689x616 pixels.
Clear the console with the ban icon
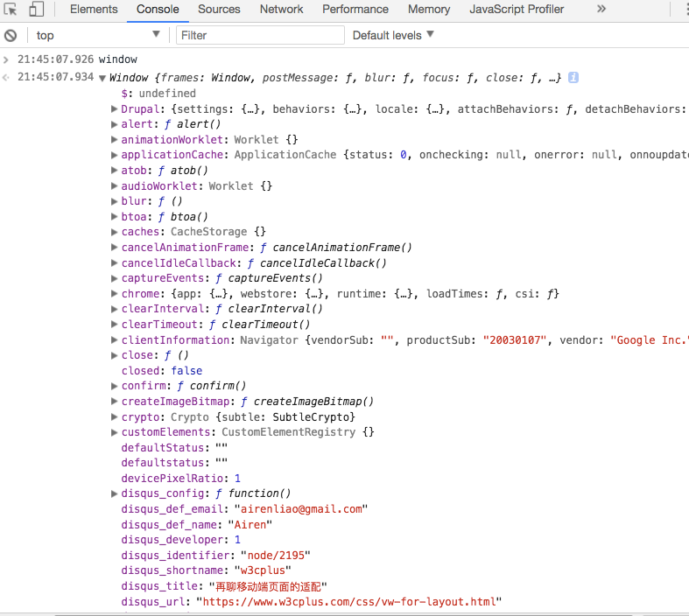(11, 35)
